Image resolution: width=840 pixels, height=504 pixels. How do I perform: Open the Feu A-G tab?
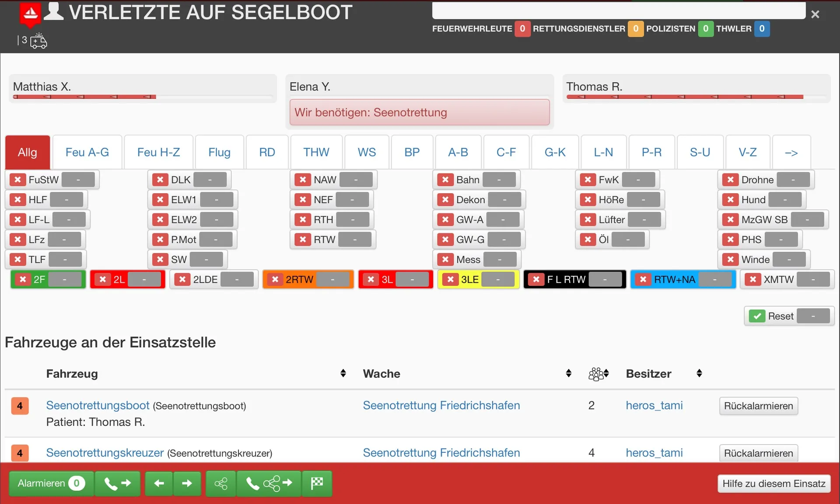point(87,152)
